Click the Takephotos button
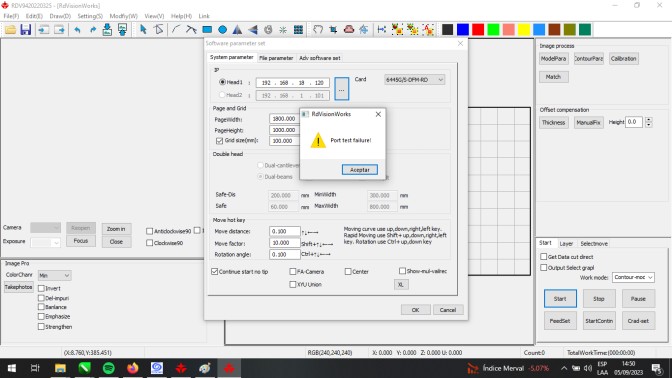 coord(18,287)
